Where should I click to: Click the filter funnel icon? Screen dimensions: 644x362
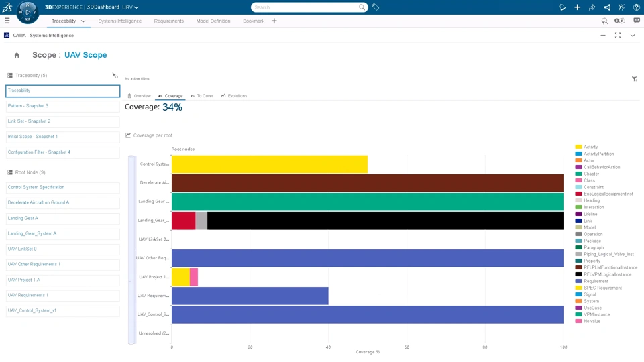point(634,78)
